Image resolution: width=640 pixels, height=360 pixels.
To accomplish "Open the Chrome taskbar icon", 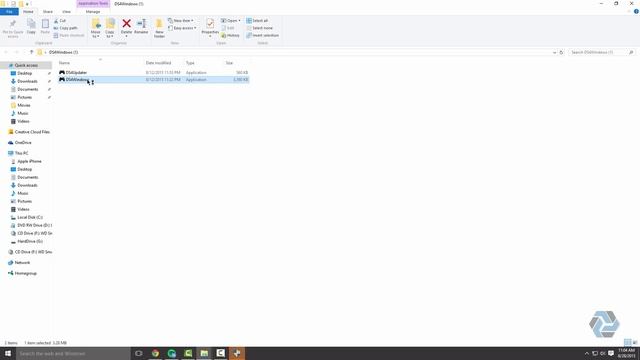I will click(155, 353).
